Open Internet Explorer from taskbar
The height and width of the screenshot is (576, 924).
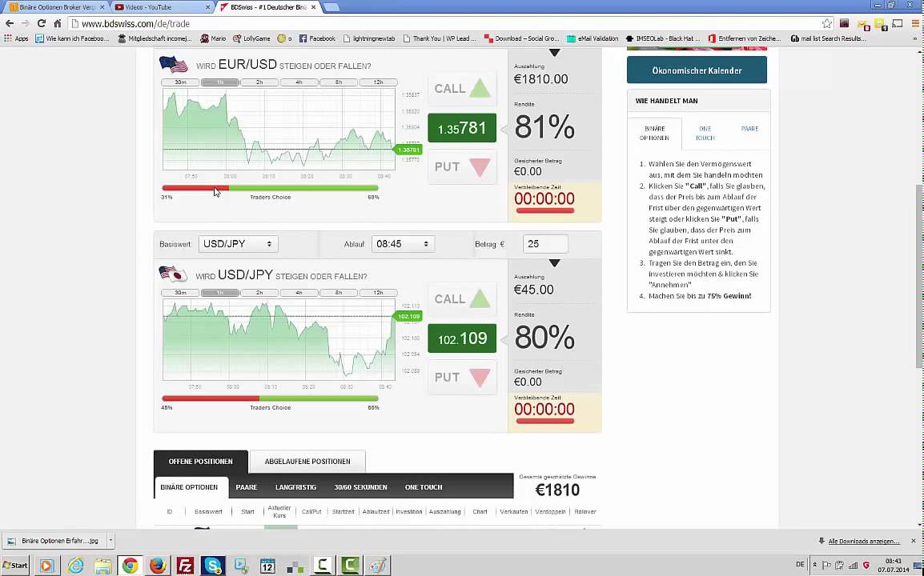pos(75,566)
